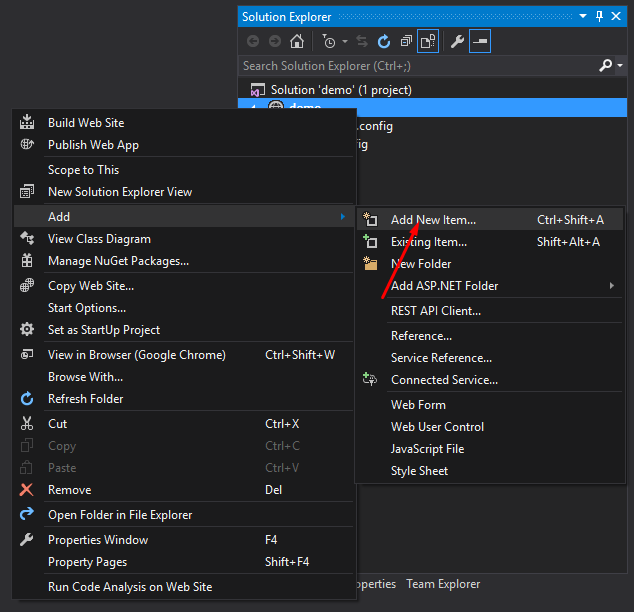Click the New Solution Explorer View icon
This screenshot has width=634, height=612.
(27, 191)
